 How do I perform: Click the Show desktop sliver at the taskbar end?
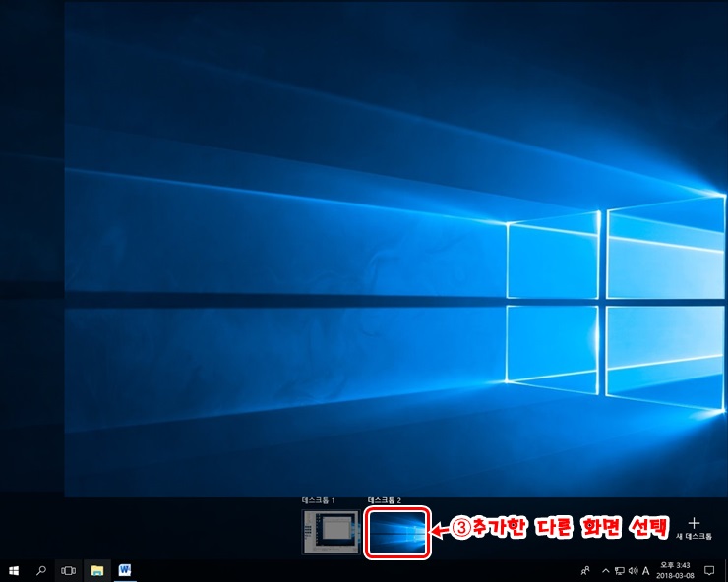pos(725,570)
